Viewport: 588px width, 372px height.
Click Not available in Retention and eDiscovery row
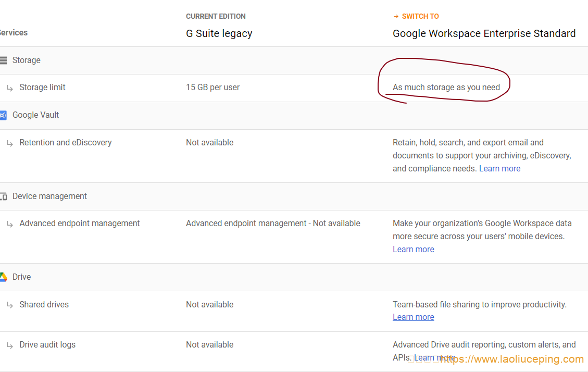click(209, 143)
